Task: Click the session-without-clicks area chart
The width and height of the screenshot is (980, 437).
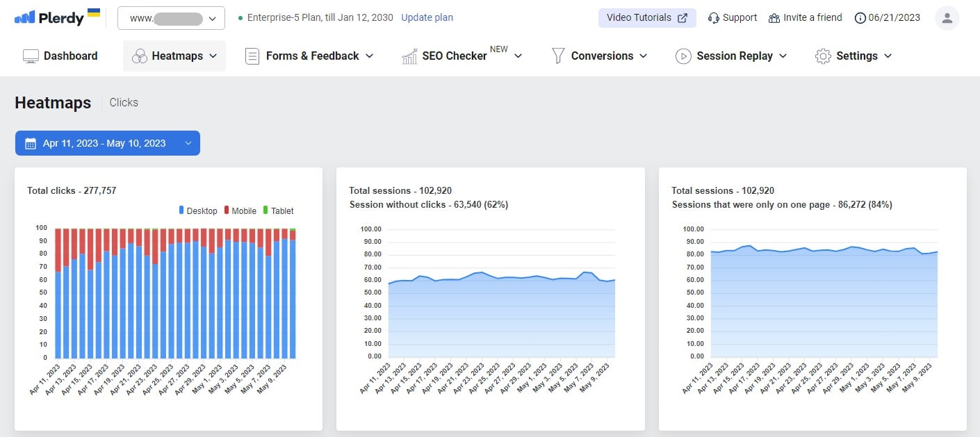Action: pyautogui.click(x=502, y=314)
